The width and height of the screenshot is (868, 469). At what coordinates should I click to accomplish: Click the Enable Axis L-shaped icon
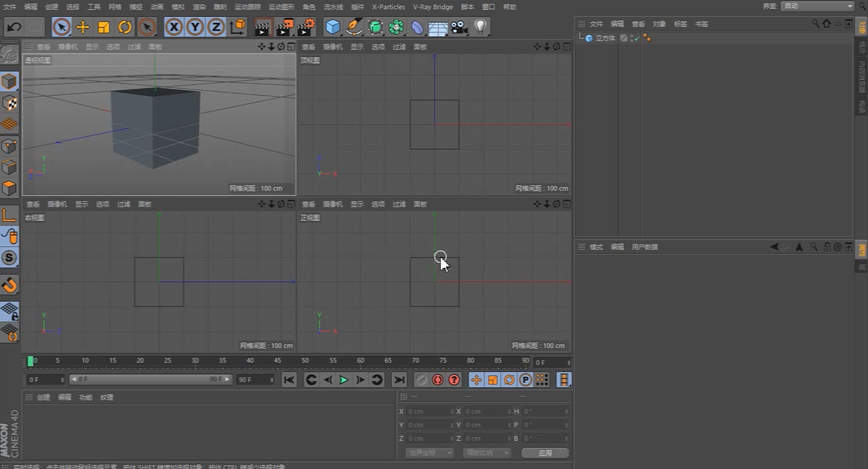(9, 215)
